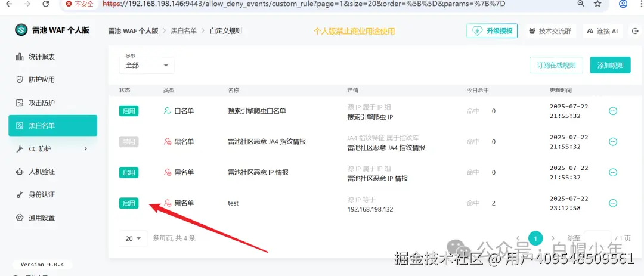Toggle 禁用 status of JA4 指纹情报 rule

click(x=129, y=142)
